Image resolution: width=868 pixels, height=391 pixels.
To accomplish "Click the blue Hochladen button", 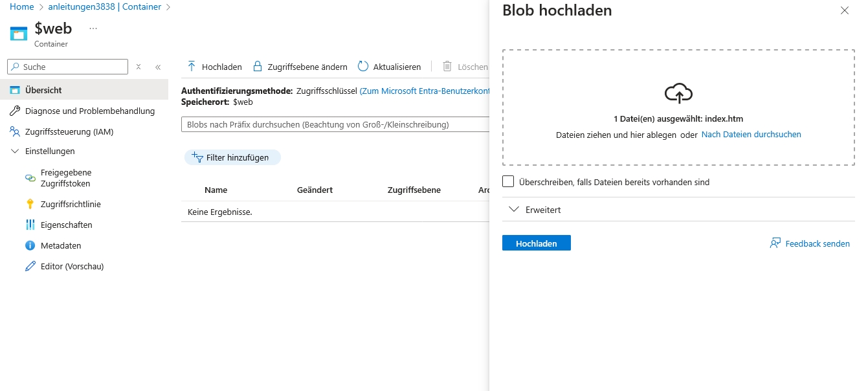I will click(x=536, y=243).
